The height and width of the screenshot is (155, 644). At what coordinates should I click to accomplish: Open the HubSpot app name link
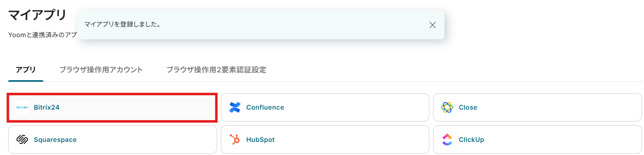pos(260,140)
